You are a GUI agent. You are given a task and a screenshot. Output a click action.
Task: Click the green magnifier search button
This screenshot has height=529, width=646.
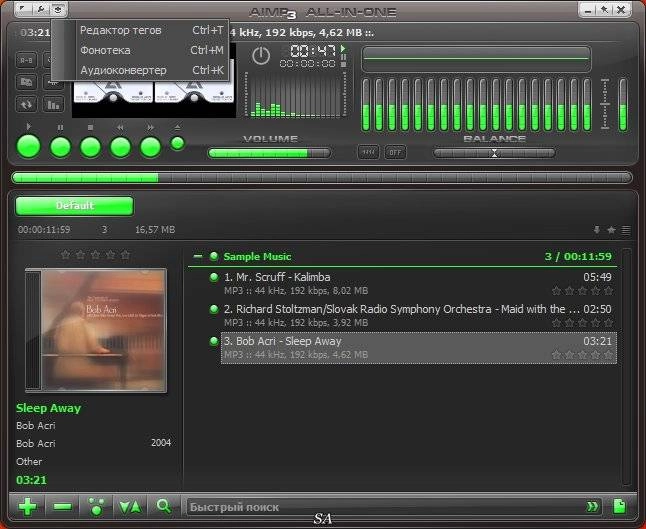(164, 506)
